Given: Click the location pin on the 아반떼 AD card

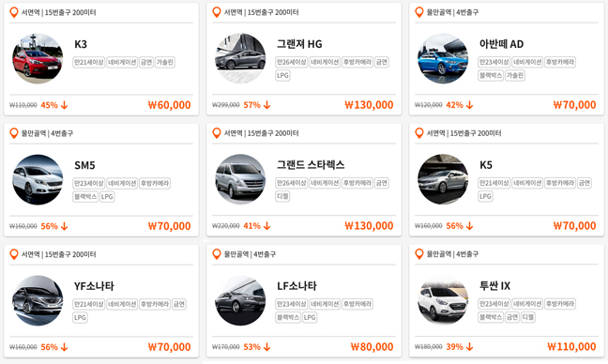Looking at the screenshot, I should tap(419, 12).
